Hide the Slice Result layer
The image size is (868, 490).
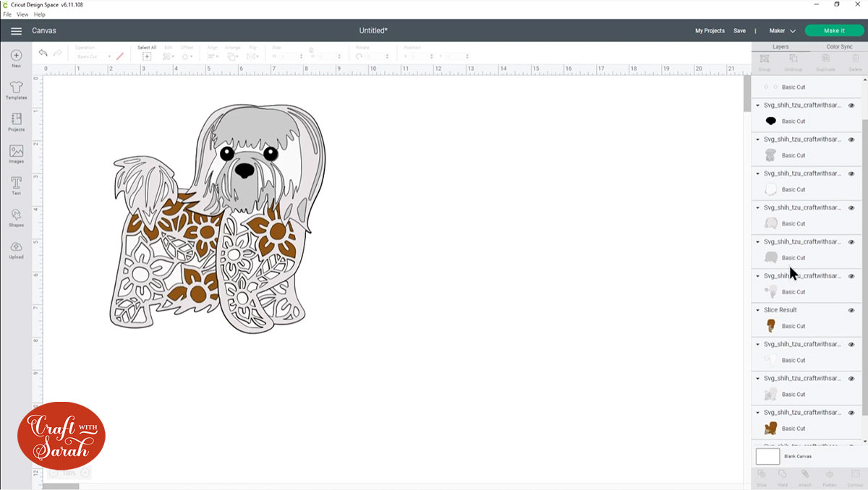click(851, 309)
